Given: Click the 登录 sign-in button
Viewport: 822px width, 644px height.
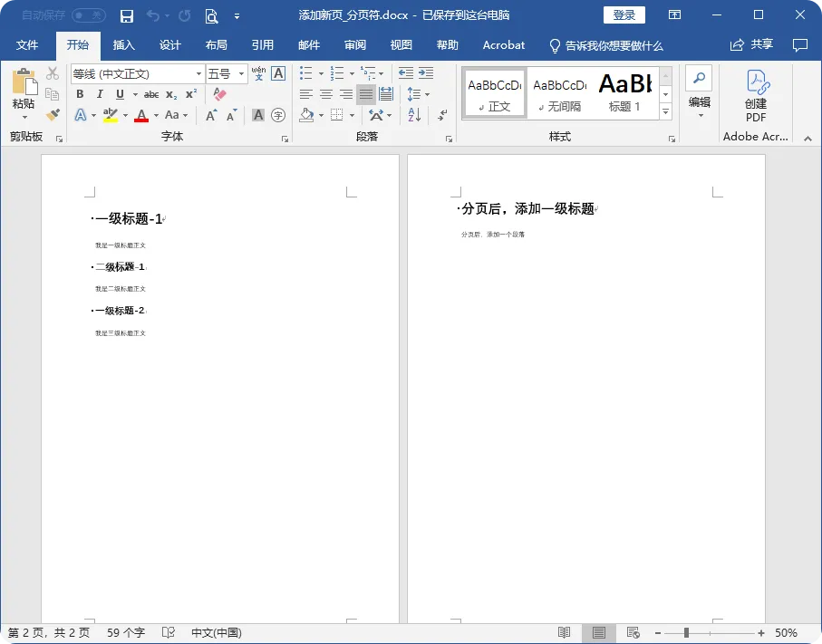Looking at the screenshot, I should 624,15.
